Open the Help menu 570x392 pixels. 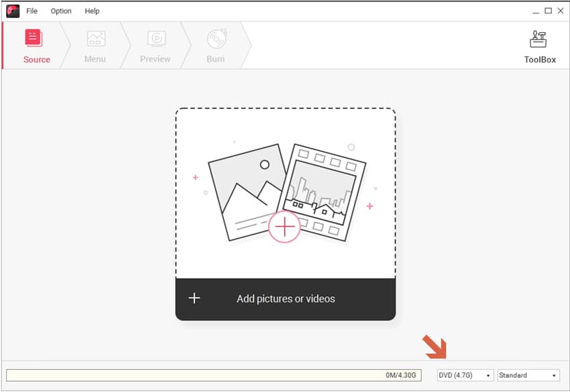tap(93, 11)
